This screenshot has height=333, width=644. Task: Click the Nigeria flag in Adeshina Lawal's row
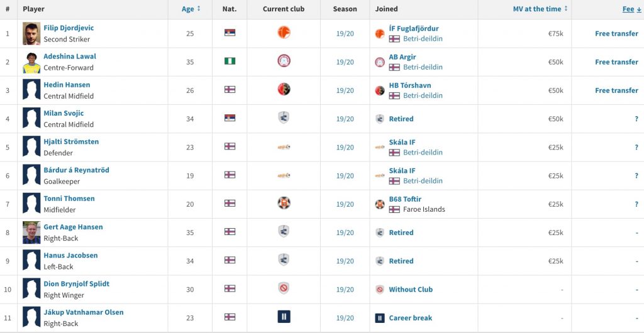pos(230,61)
